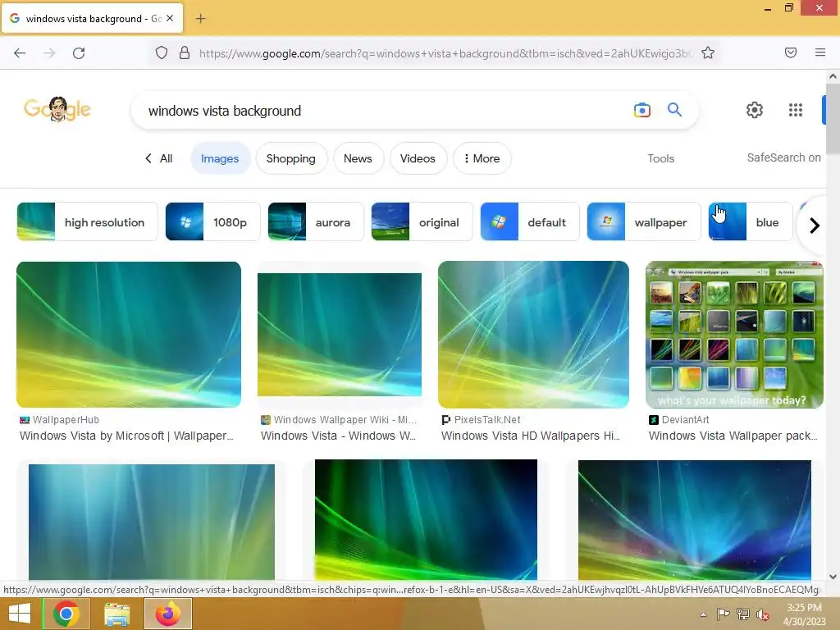
Task: Open Windows Vista by Microsoft link
Action: (x=126, y=436)
